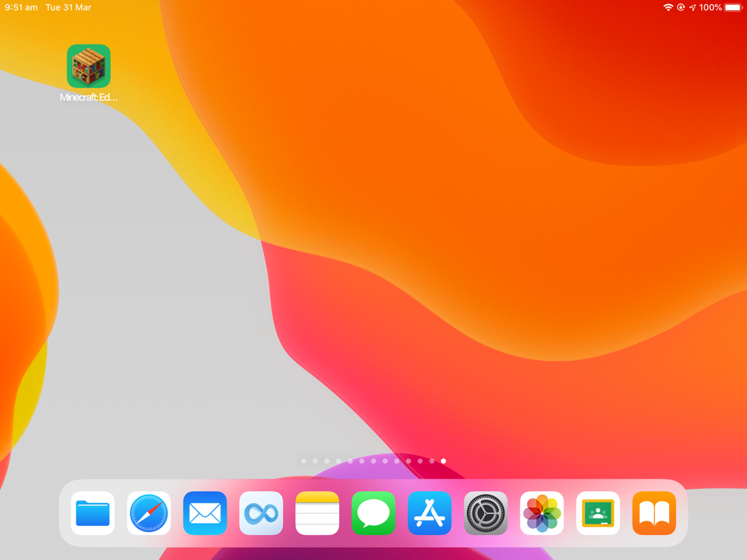Open the Messages app
The height and width of the screenshot is (560, 747).
pyautogui.click(x=374, y=513)
